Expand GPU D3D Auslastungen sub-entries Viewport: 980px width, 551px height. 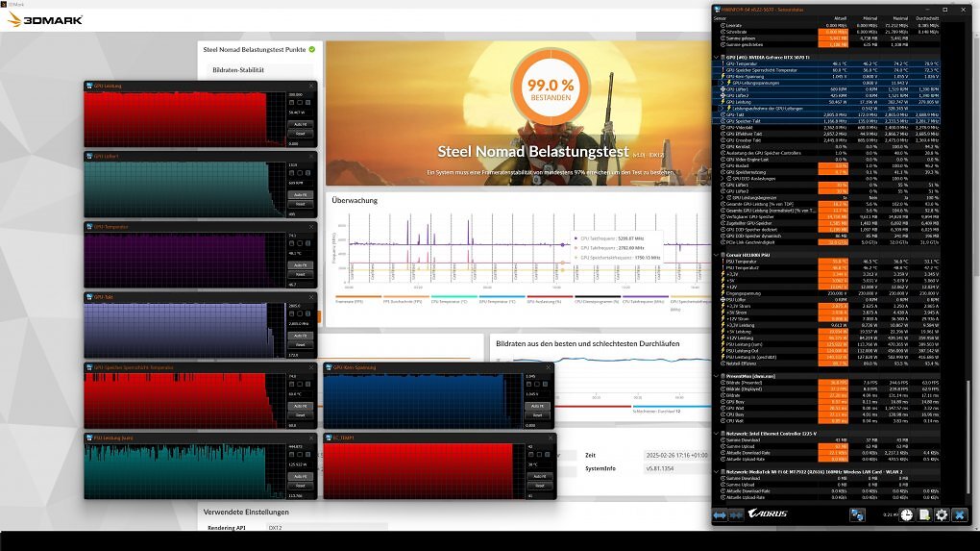click(x=723, y=178)
